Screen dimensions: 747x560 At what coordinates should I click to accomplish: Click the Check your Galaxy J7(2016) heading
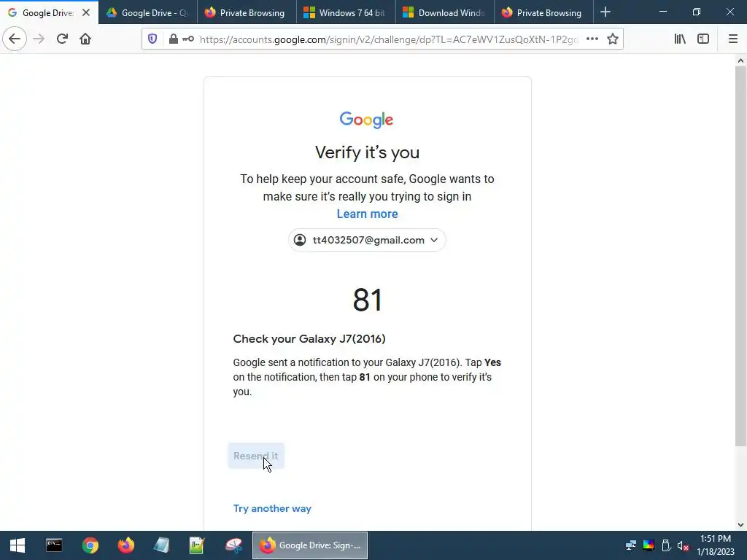tap(309, 338)
